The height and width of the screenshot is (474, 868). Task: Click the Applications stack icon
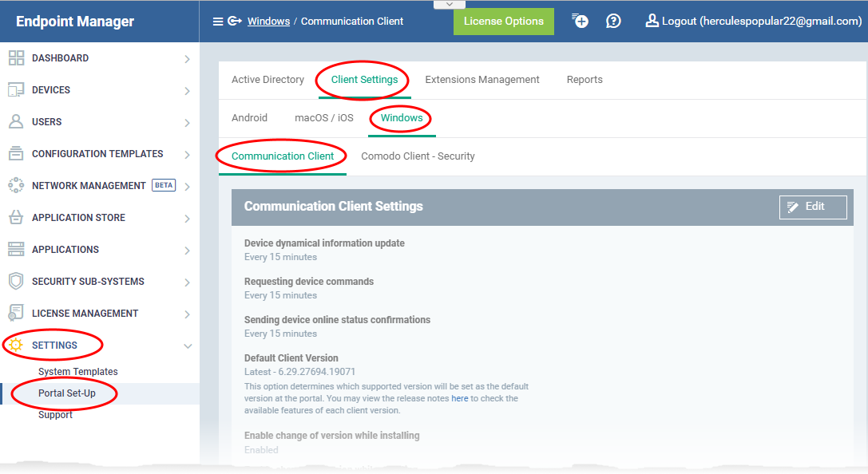click(x=16, y=250)
